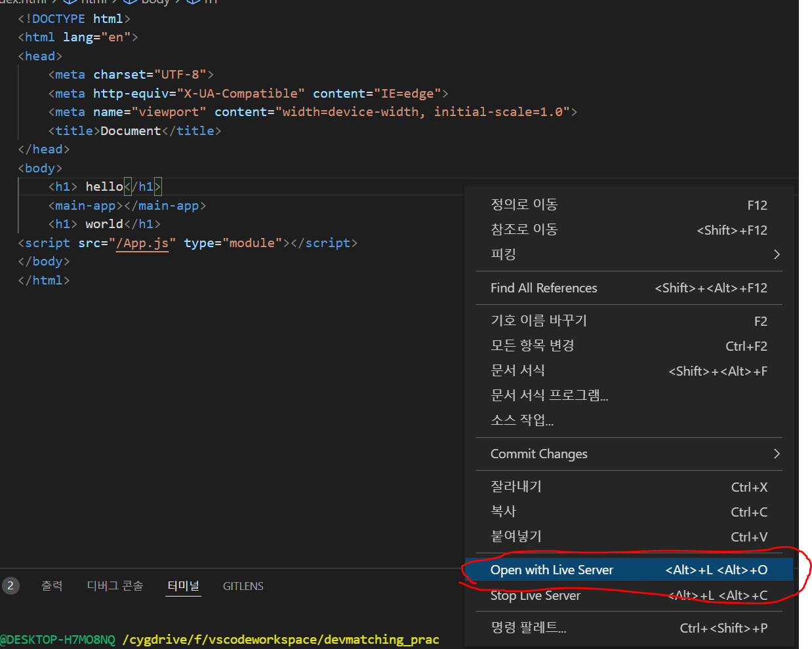The width and height of the screenshot is (812, 649).
Task: Click the closing '</html>' tag
Action: pos(44,281)
